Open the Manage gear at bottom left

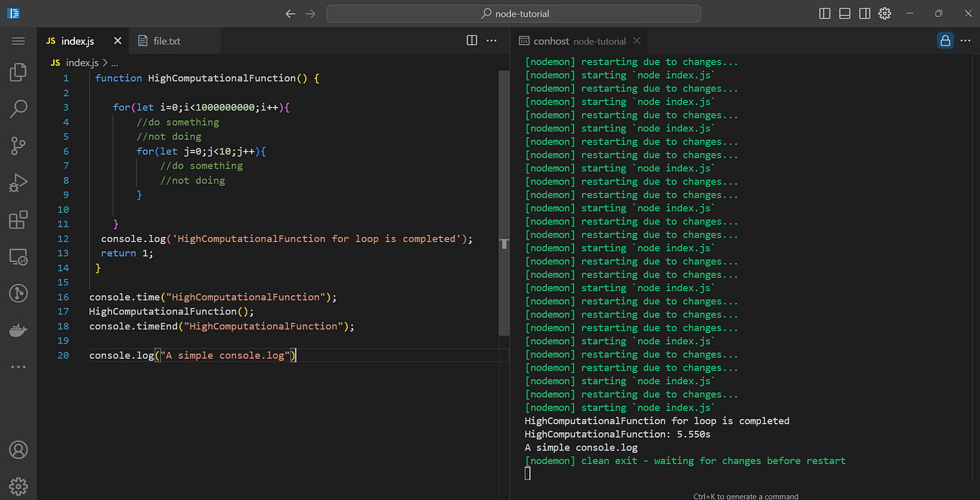click(x=18, y=485)
